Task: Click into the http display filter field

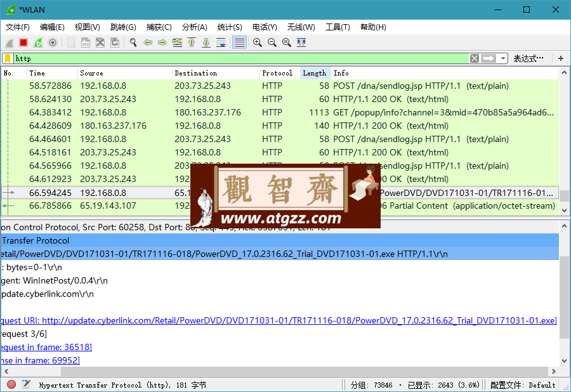Action: (x=240, y=58)
